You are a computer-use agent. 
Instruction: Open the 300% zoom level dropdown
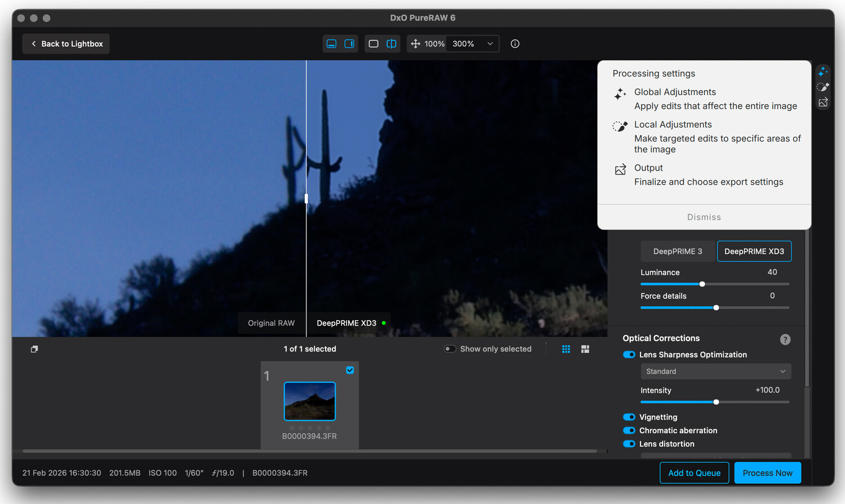tap(473, 44)
